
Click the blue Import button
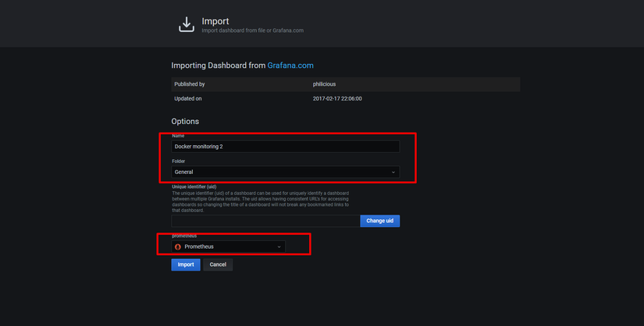186,264
